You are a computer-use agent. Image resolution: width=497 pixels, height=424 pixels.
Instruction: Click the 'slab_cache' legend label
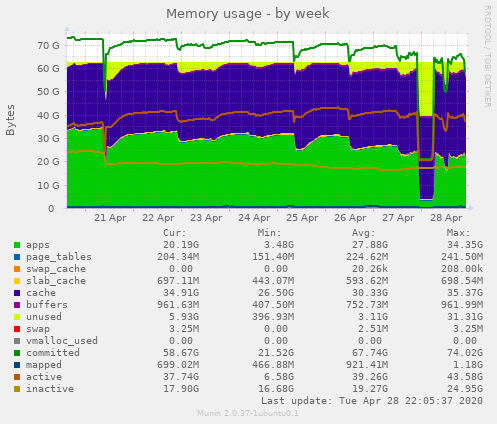(56, 281)
